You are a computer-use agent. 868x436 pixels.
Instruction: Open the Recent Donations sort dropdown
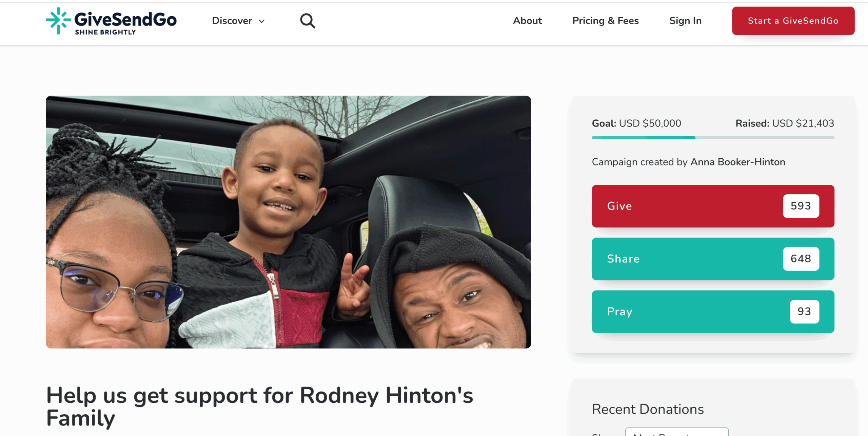point(677,432)
